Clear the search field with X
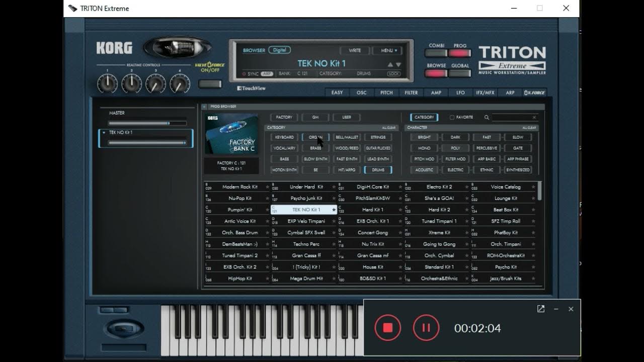644x362 pixels. tap(534, 117)
